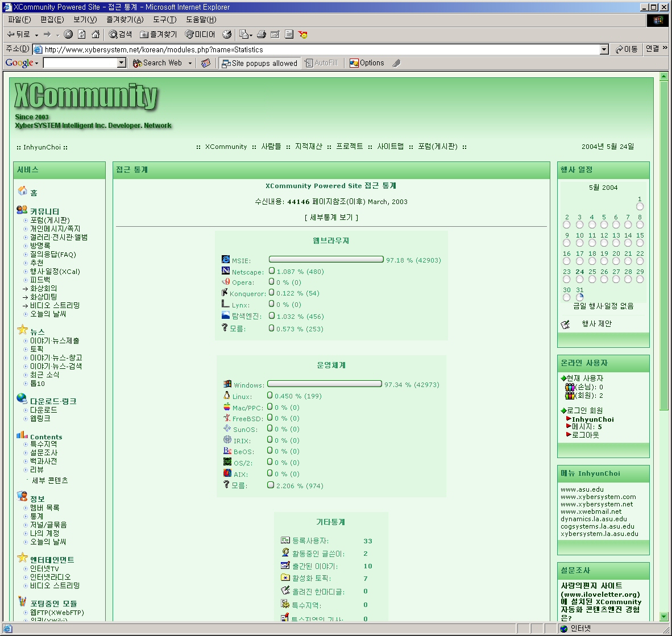
Task: Select calendar day 15 radio circle
Action: coord(640,243)
